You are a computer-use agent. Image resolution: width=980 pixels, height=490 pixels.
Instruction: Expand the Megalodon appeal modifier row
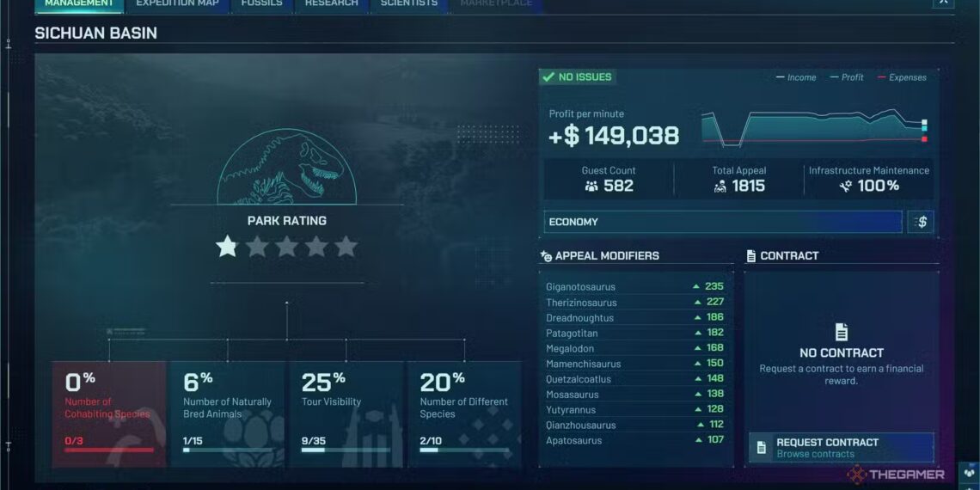(634, 349)
